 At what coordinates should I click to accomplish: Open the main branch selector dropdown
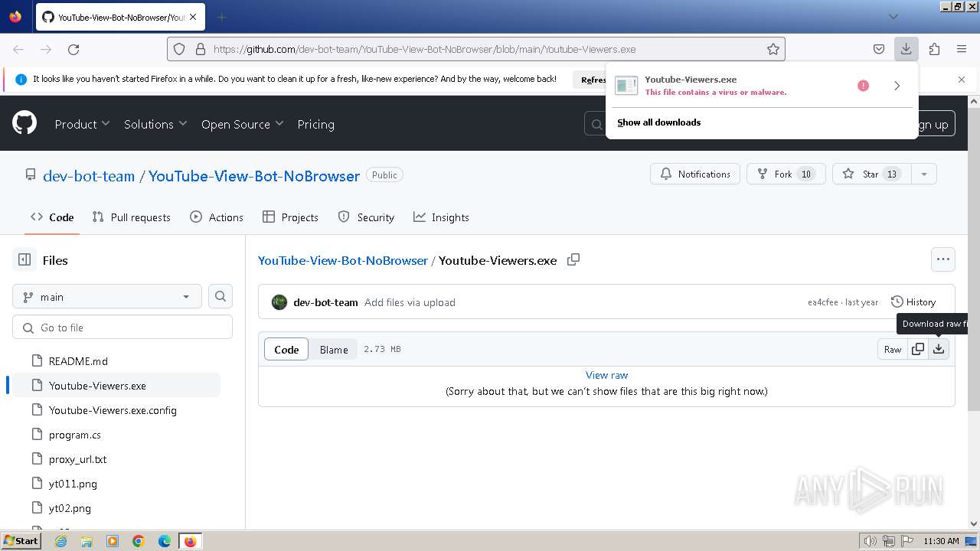(x=106, y=296)
